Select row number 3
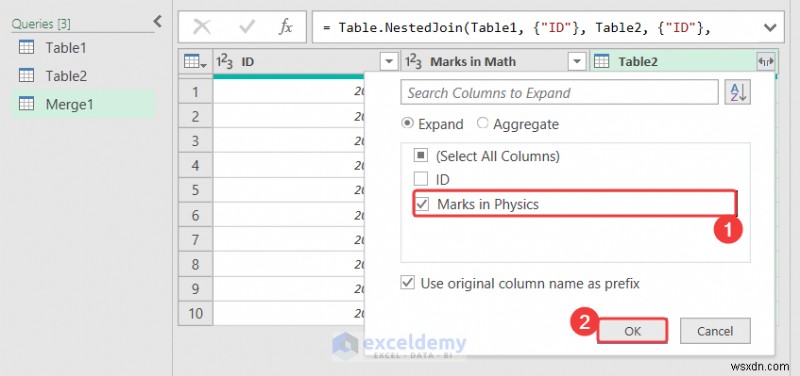This screenshot has width=800, height=376. [195, 141]
